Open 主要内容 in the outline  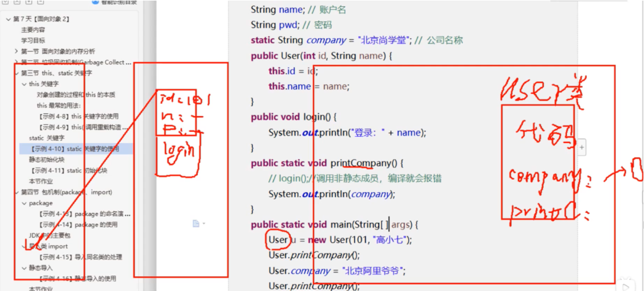click(x=33, y=29)
